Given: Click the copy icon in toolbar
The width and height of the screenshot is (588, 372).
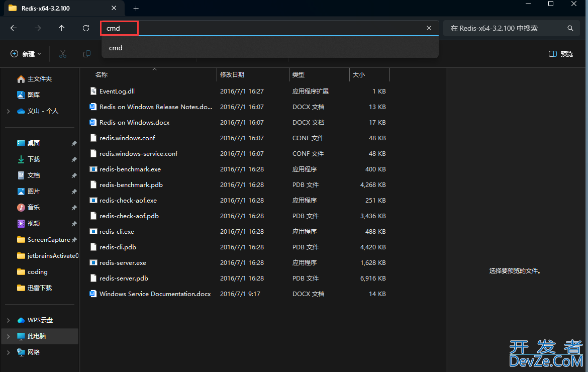Looking at the screenshot, I should [x=86, y=54].
